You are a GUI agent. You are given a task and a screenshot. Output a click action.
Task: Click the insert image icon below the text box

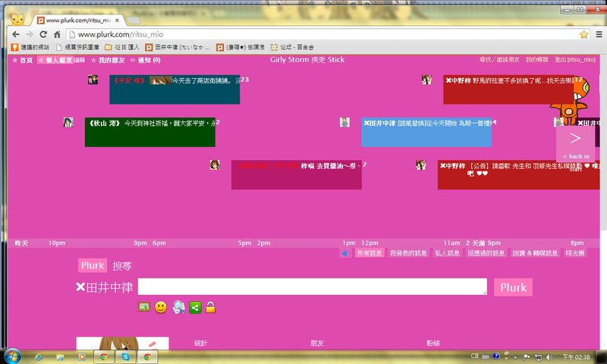(144, 307)
